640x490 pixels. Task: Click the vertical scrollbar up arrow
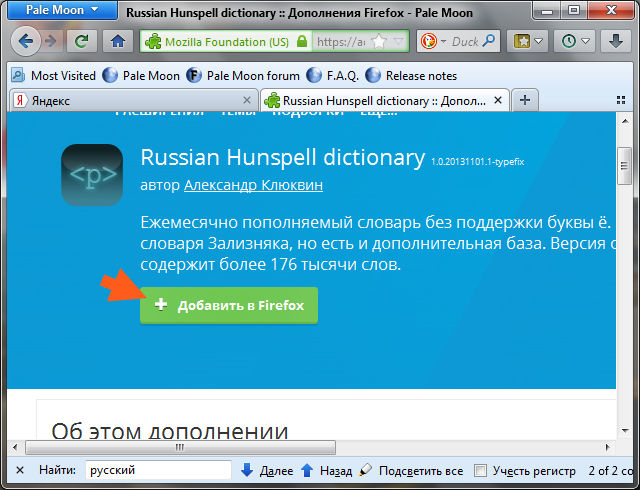tap(625, 121)
